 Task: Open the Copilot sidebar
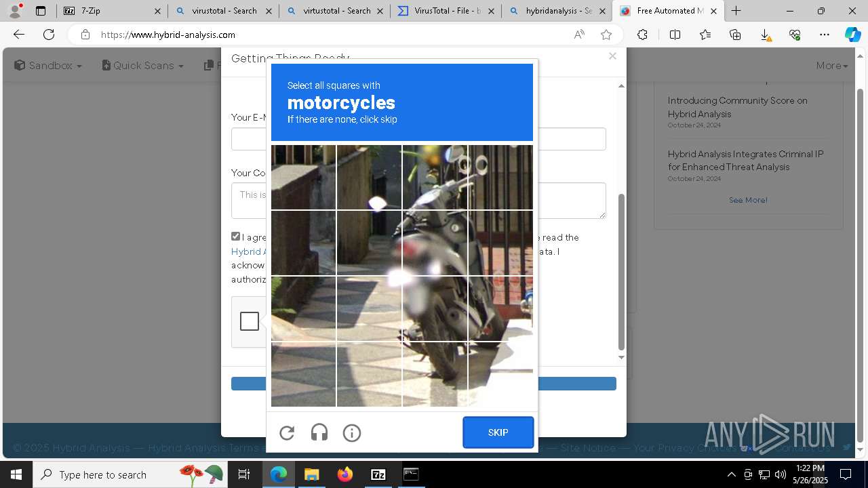pos(852,35)
